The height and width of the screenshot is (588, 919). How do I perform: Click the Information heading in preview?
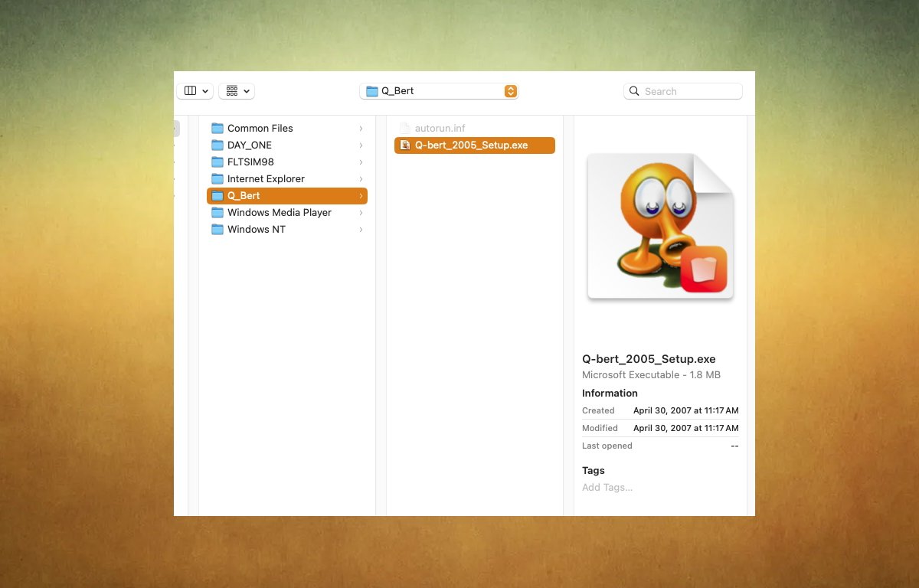click(x=610, y=393)
